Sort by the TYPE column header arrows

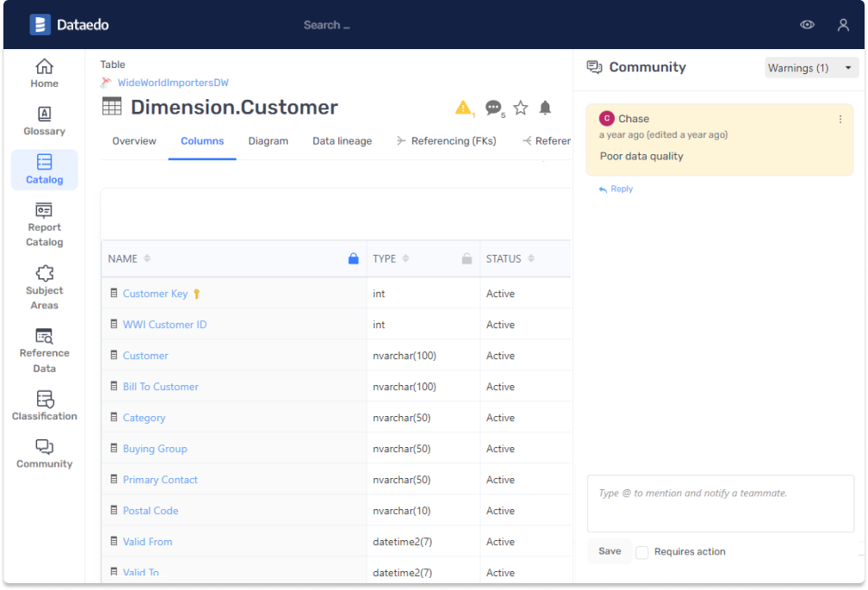point(405,258)
